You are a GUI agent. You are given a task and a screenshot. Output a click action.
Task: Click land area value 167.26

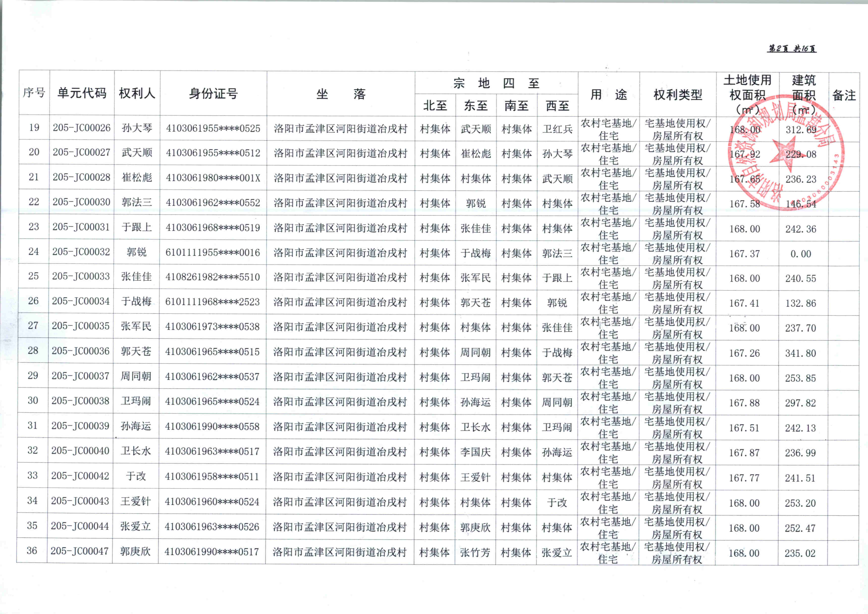coord(744,353)
